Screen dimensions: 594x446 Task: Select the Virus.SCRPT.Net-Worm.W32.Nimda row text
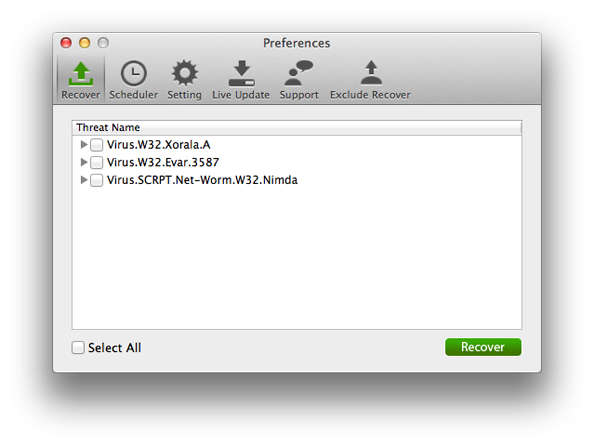(202, 180)
